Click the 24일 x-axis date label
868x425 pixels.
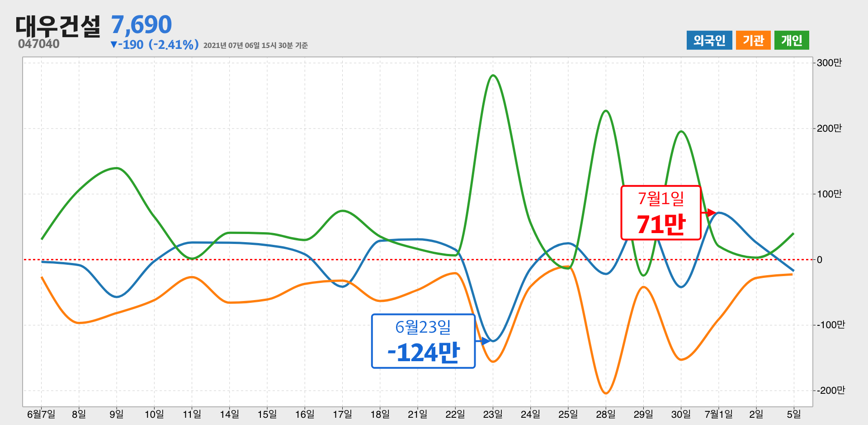click(x=530, y=414)
